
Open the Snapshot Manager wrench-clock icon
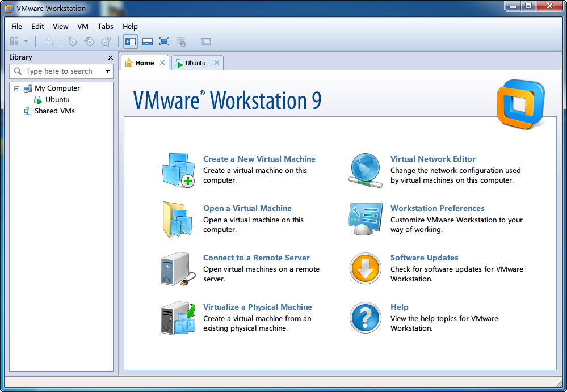(106, 41)
